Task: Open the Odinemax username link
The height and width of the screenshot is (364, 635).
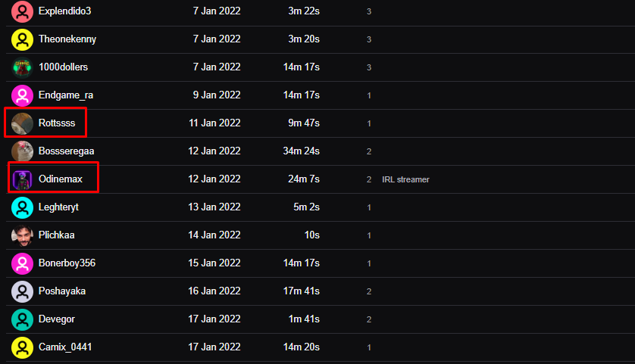Action: tap(61, 179)
